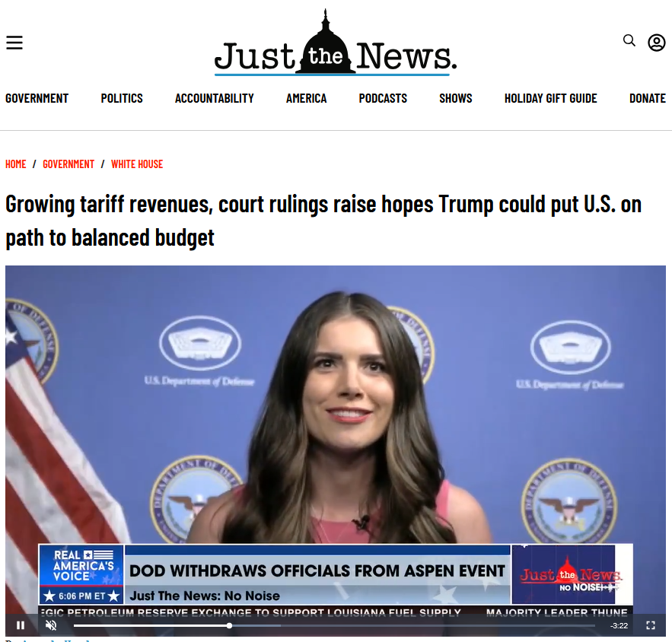Open the Accountability menu
The image size is (672, 642).
point(215,98)
